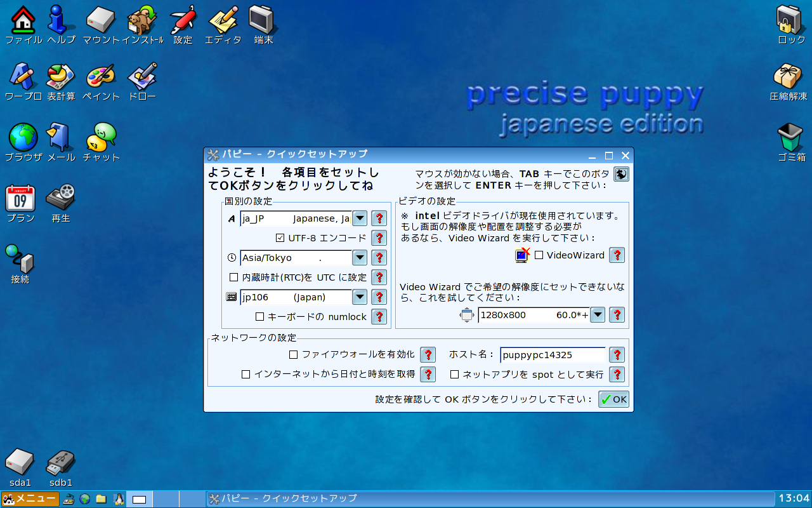
Task: Click help button beside ホスト名 field
Action: (617, 354)
